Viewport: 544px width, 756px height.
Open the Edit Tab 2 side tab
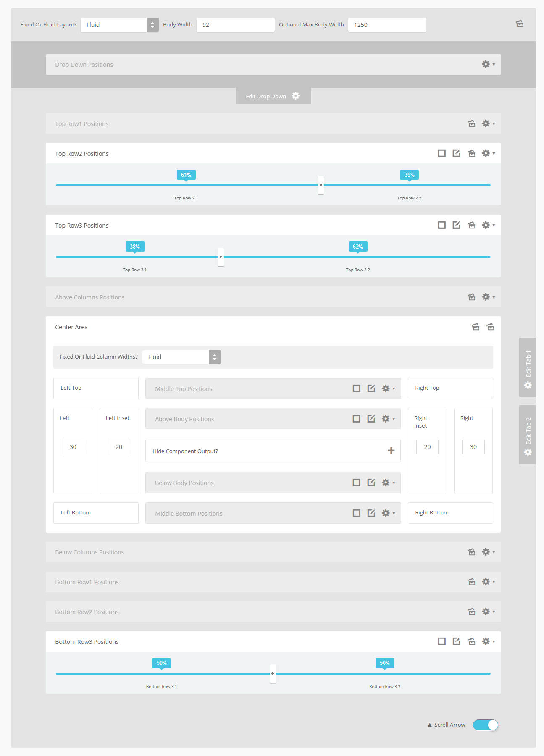click(528, 435)
